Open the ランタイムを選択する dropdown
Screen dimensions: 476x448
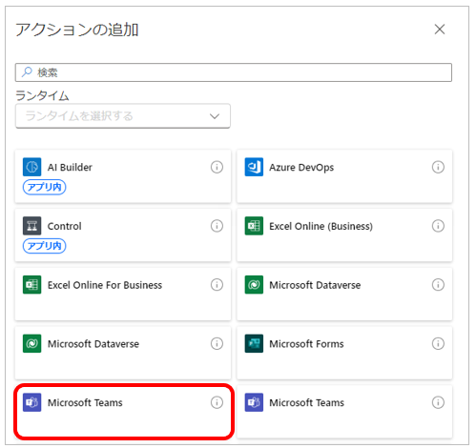tap(123, 116)
